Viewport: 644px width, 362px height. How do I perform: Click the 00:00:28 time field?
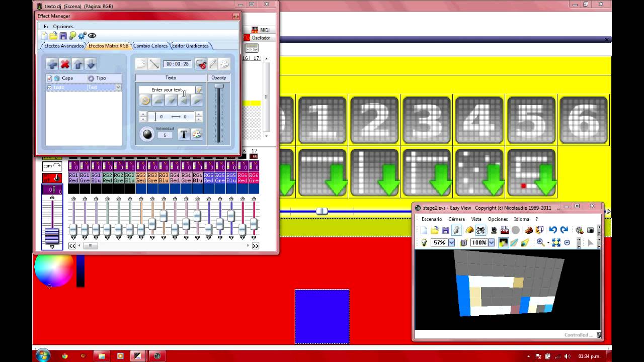tap(178, 64)
